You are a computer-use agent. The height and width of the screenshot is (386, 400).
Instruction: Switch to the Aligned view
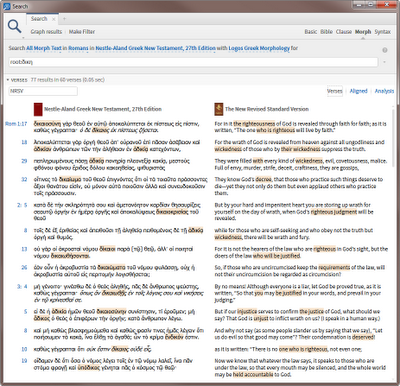click(x=358, y=91)
